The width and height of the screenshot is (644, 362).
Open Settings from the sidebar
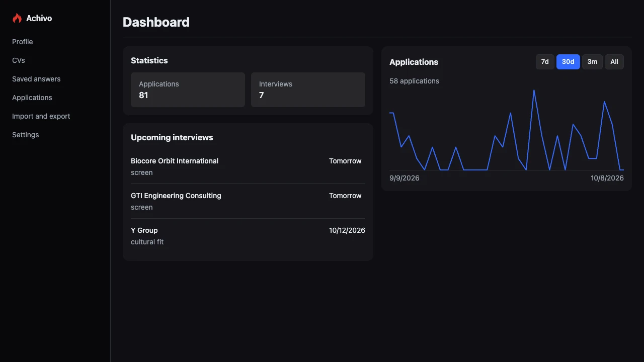tap(26, 135)
